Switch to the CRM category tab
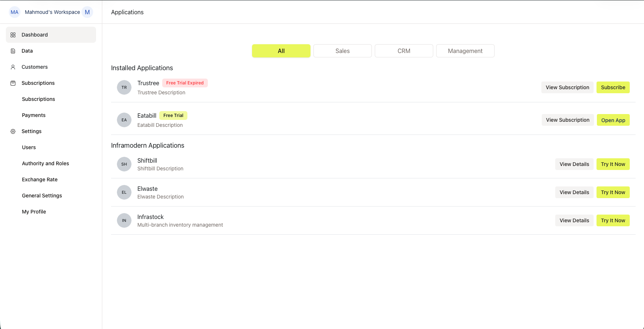This screenshot has height=329, width=644. 404,51
